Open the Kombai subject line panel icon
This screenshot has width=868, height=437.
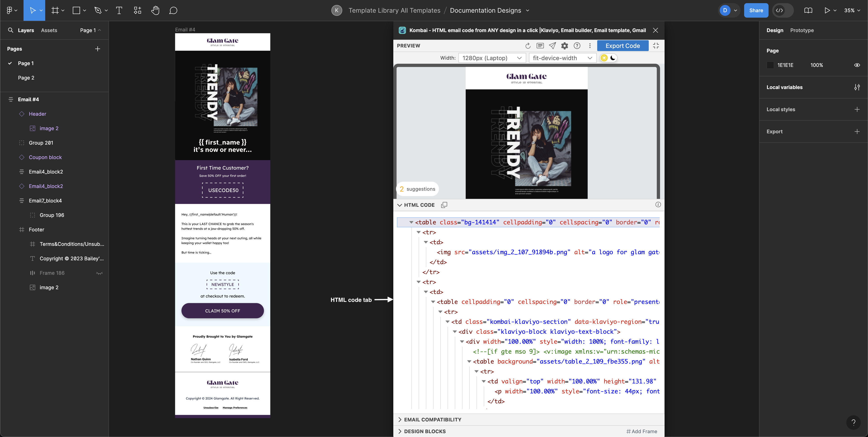[x=540, y=46]
